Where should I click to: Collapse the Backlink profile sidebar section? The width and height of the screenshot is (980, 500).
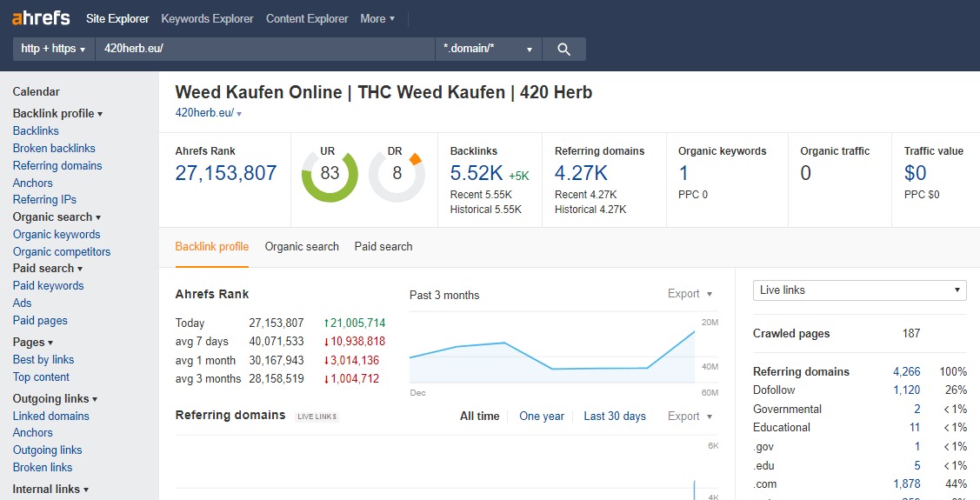tap(57, 114)
